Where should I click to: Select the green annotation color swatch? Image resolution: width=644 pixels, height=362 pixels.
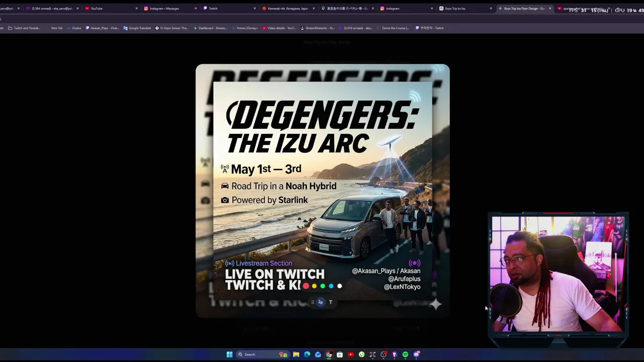(x=323, y=286)
